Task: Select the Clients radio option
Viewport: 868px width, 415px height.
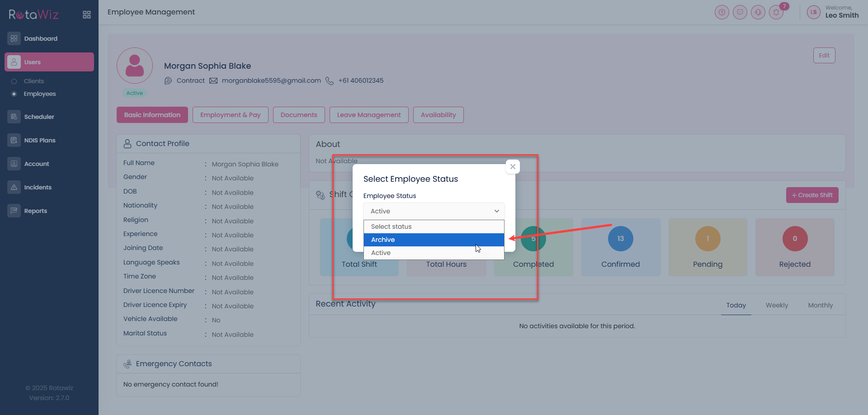Action: pos(14,81)
